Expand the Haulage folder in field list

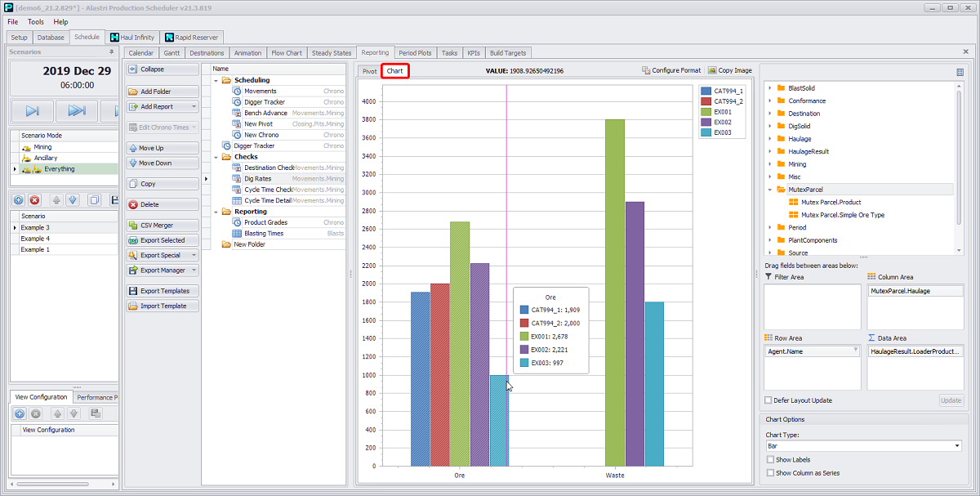[769, 139]
